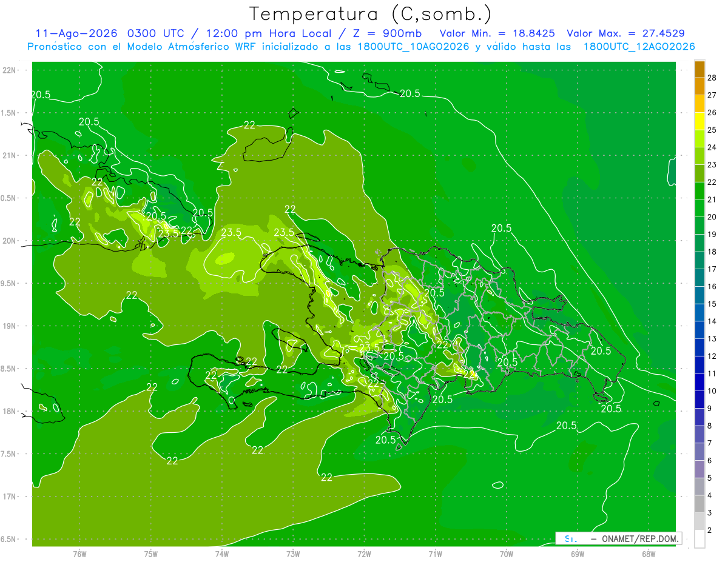This screenshot has height=562, width=728.
Task: Click the orange colorbar segment between 27 and 28
Action: (699, 87)
